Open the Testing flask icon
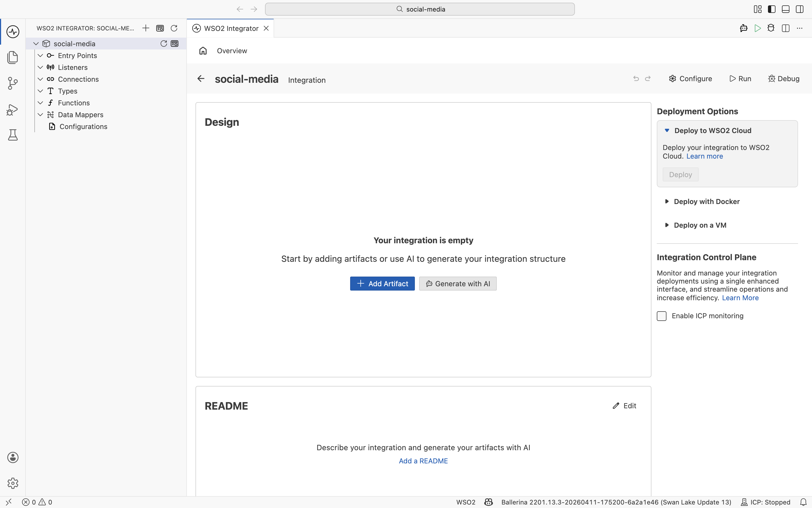The image size is (812, 508). pyautogui.click(x=13, y=135)
